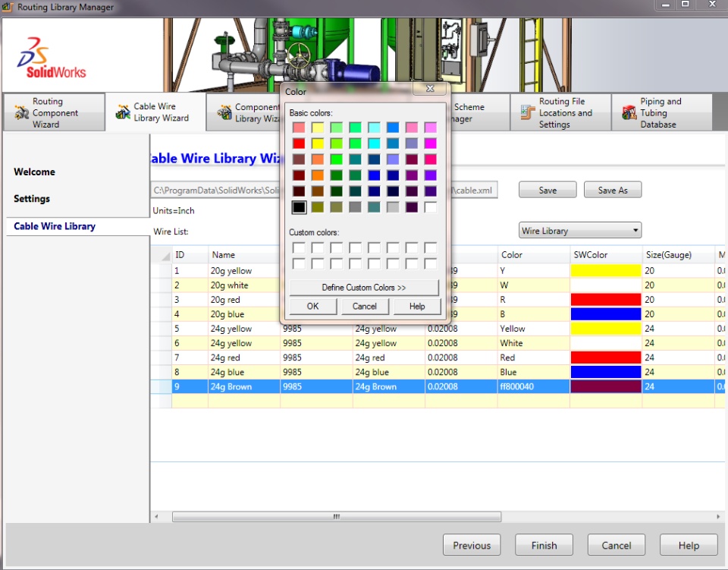Click the scrollbar right arrow
The height and width of the screenshot is (570, 728).
tap(718, 517)
